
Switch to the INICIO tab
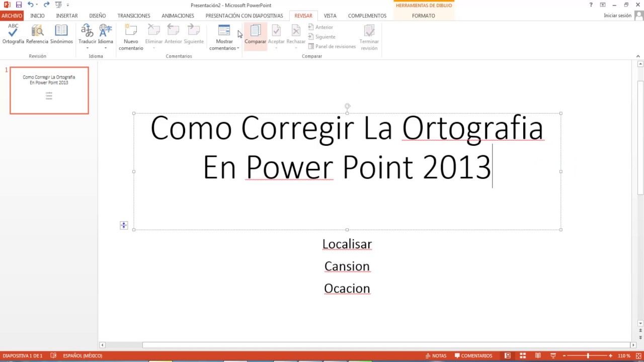37,16
